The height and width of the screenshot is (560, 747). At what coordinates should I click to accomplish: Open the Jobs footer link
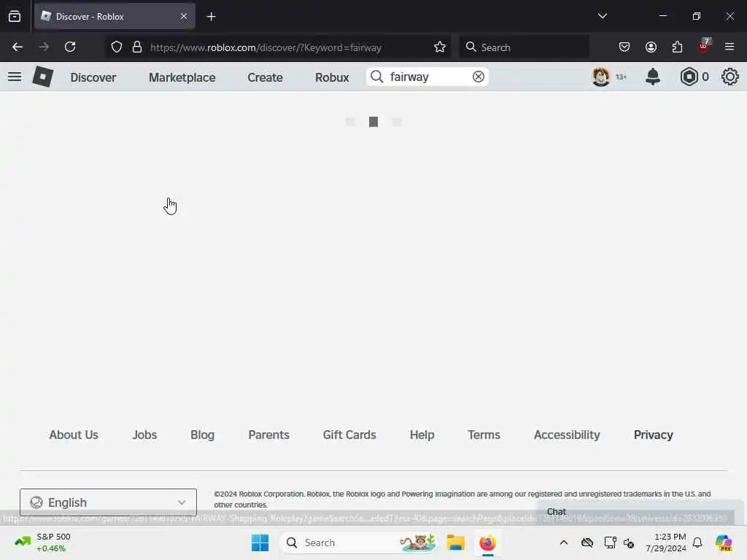(x=144, y=435)
